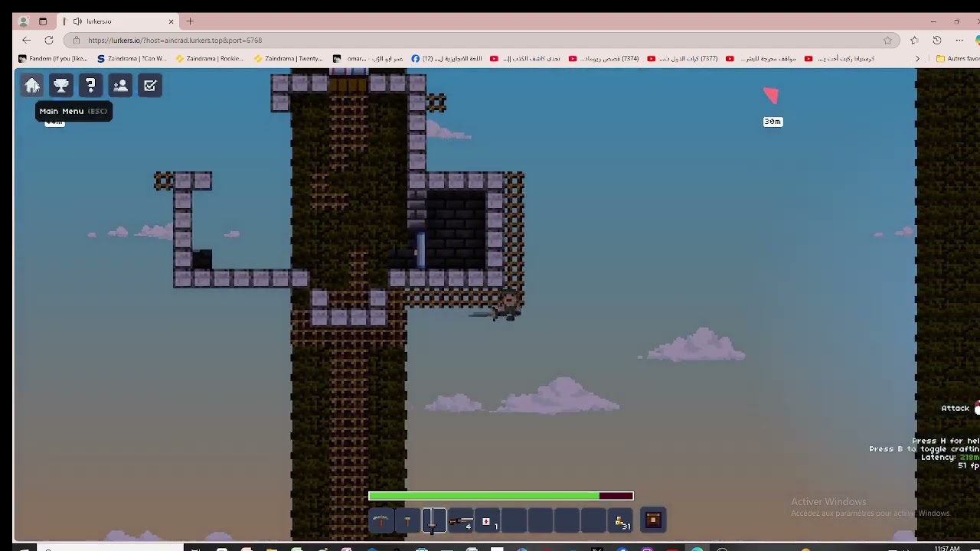The width and height of the screenshot is (980, 551).
Task: Open a new browser tab
Action: click(x=190, y=21)
